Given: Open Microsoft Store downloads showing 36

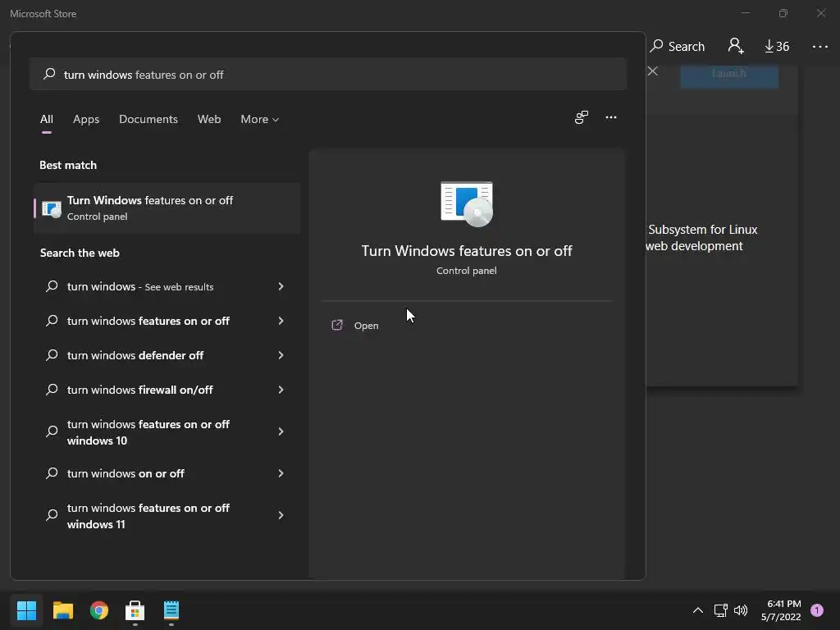Looking at the screenshot, I should click(x=777, y=46).
